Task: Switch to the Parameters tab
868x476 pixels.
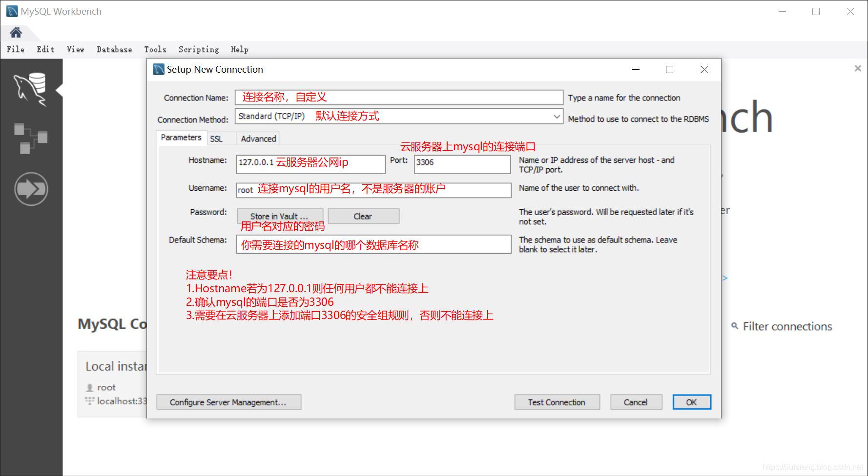Action: [181, 138]
